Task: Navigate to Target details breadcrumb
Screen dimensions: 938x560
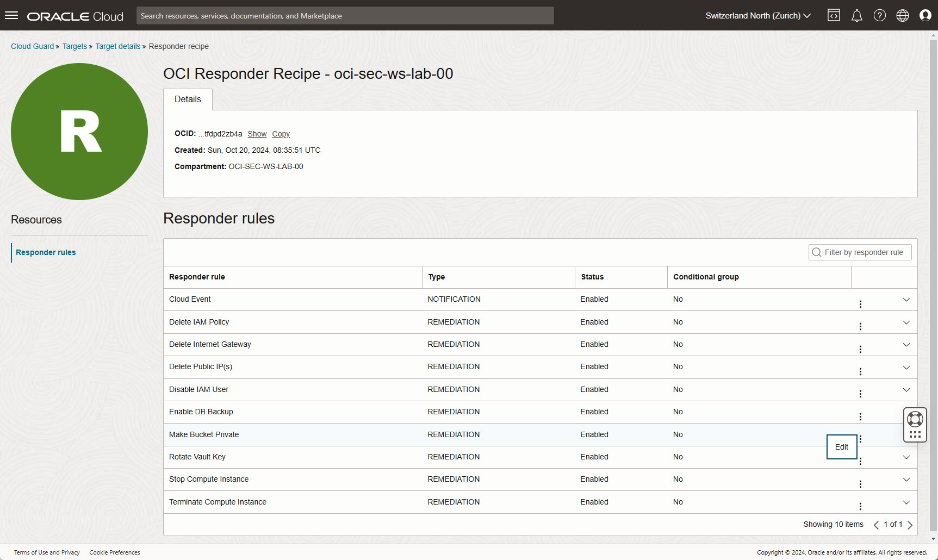Action: (118, 46)
